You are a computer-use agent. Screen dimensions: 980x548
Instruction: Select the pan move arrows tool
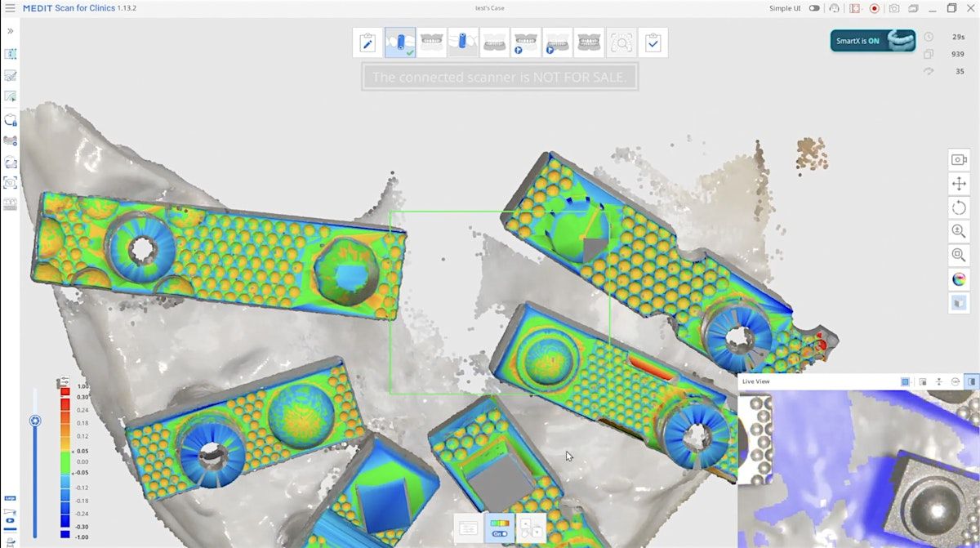pyautogui.click(x=960, y=184)
